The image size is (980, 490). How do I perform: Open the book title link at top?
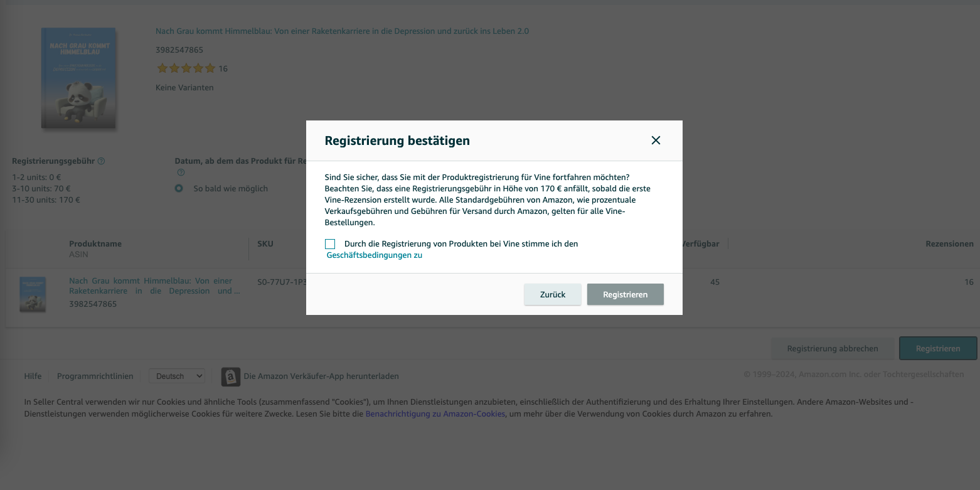tap(343, 31)
